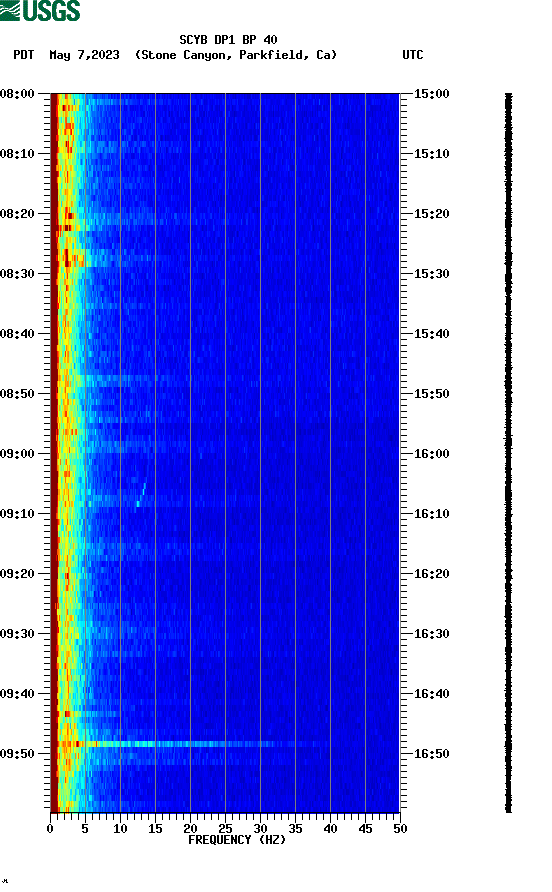The height and width of the screenshot is (892, 552).
Task: Click the 08:00 PDT time label
Action: pos(17,94)
